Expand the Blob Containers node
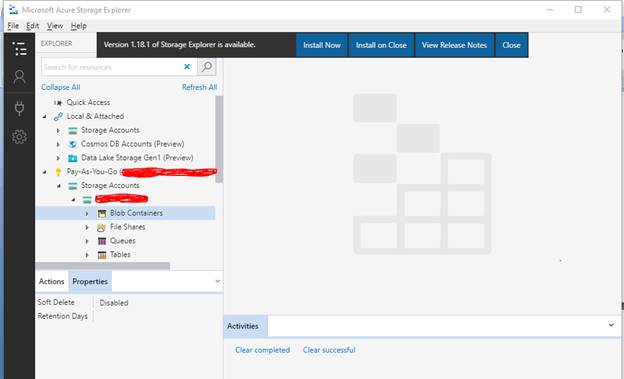Viewport: 624px width, 379px height. coord(87,213)
